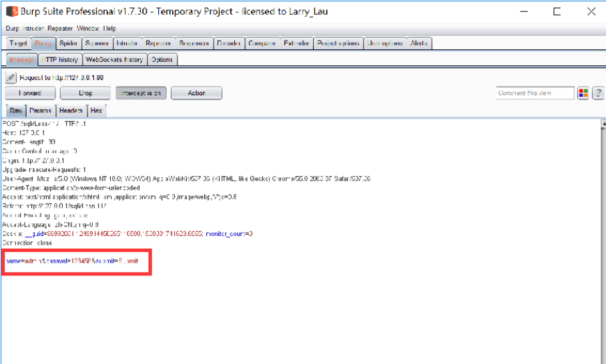Click the Cookie header line

127,234
